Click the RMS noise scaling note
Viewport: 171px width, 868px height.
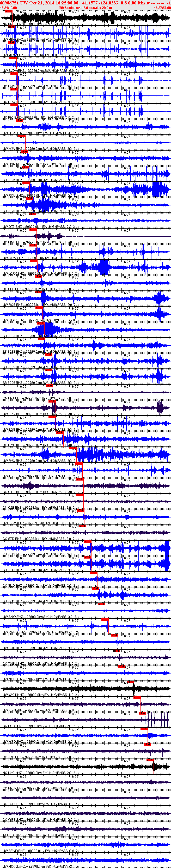tap(85, 8)
